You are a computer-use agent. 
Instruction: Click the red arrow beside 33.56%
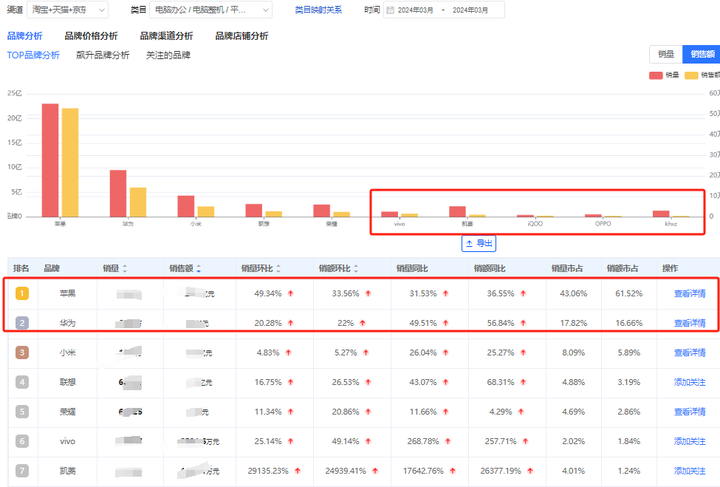pyautogui.click(x=368, y=294)
